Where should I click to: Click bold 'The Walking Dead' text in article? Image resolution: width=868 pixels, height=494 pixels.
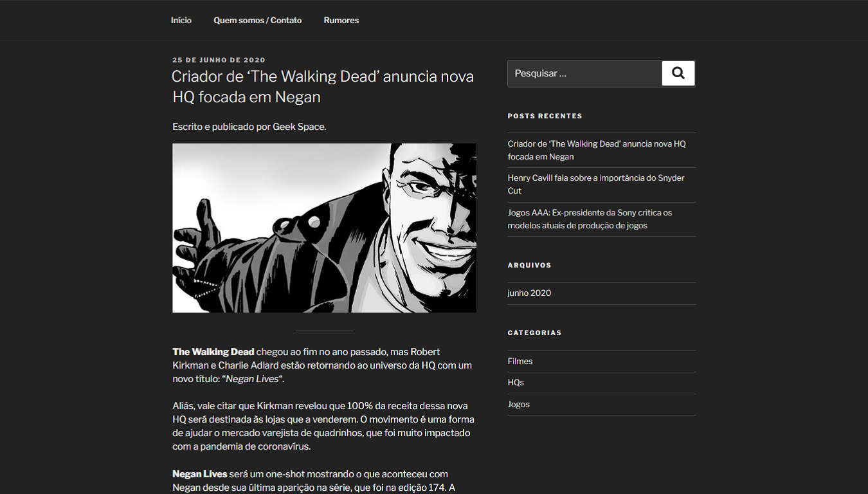point(213,352)
